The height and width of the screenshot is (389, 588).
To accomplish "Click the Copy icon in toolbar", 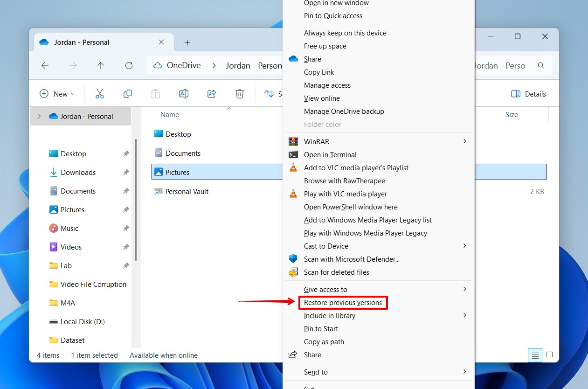I will point(127,94).
